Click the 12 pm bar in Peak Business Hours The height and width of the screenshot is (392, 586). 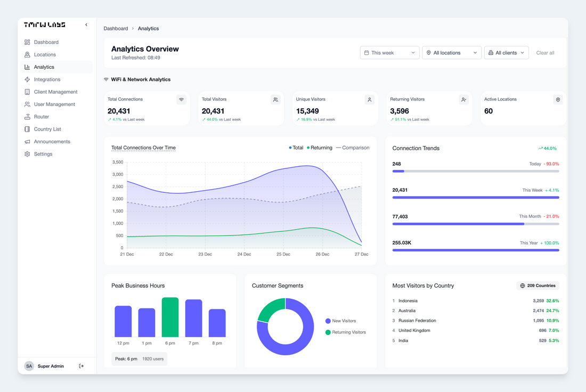(123, 321)
